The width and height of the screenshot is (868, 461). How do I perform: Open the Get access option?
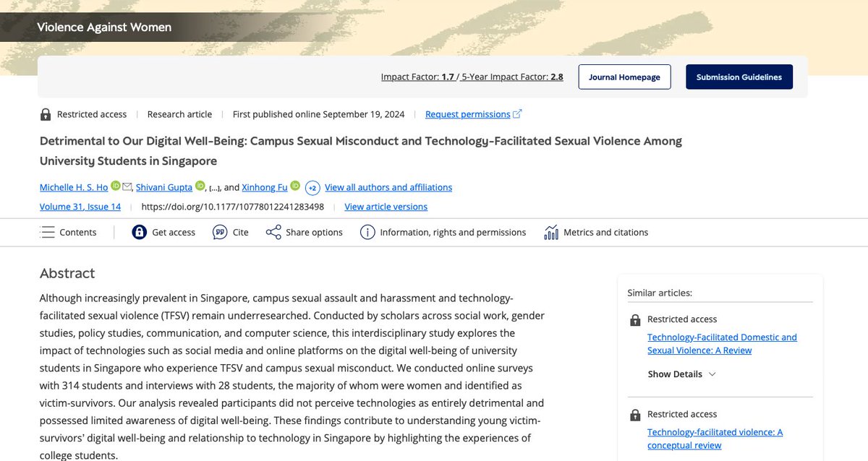click(x=163, y=232)
